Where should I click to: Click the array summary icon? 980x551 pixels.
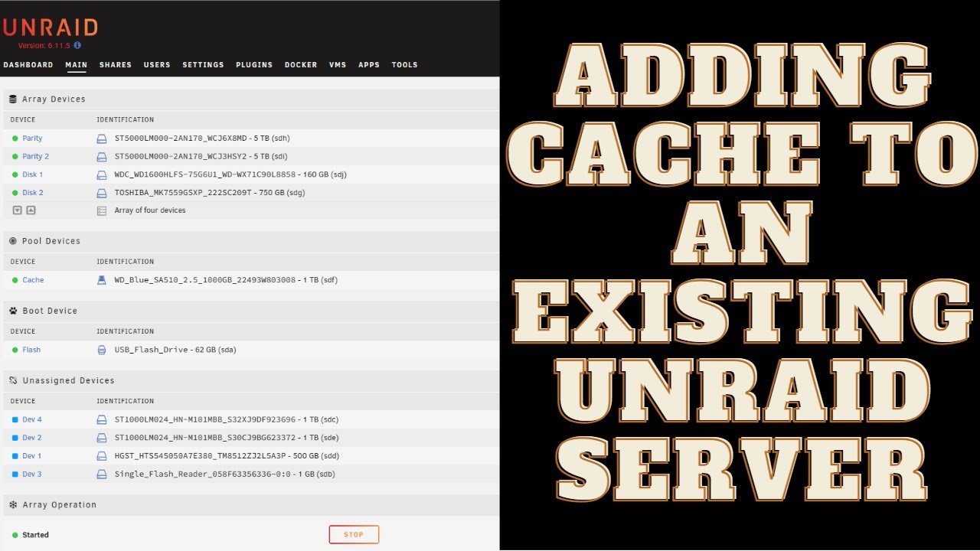102,210
